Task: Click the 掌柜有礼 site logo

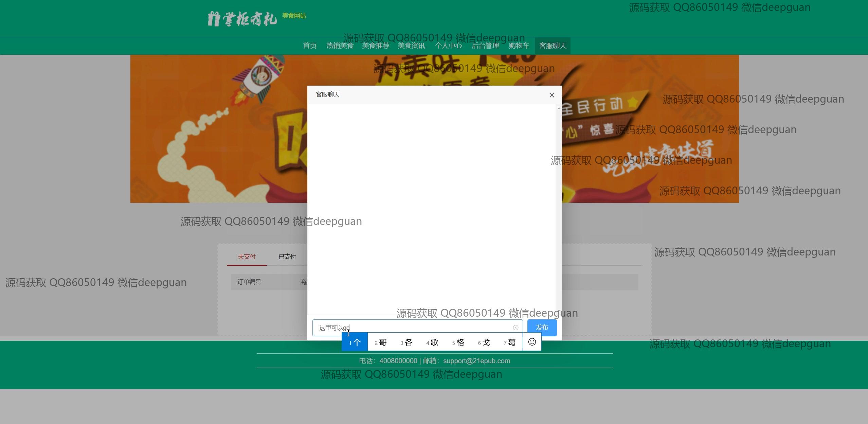Action: pos(242,18)
